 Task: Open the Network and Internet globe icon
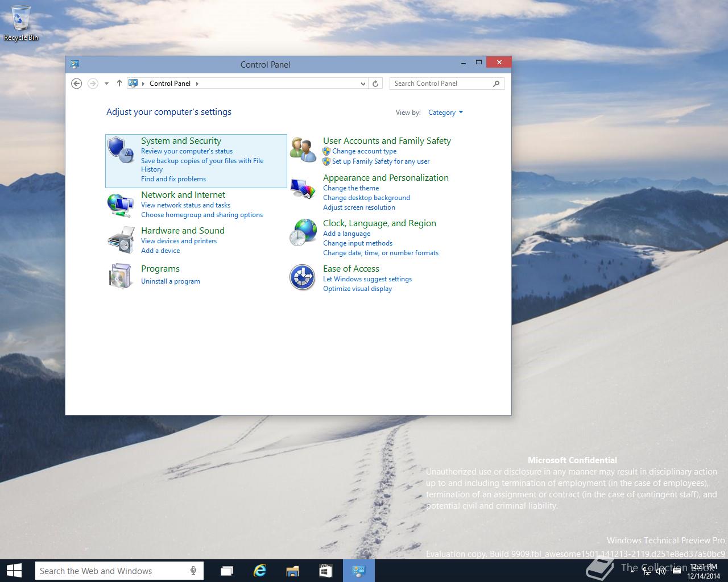tap(121, 205)
